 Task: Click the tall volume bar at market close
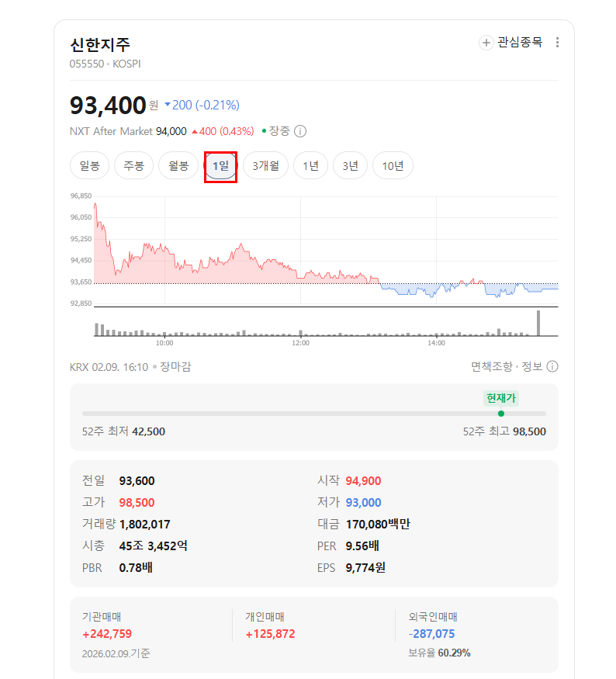tap(538, 323)
